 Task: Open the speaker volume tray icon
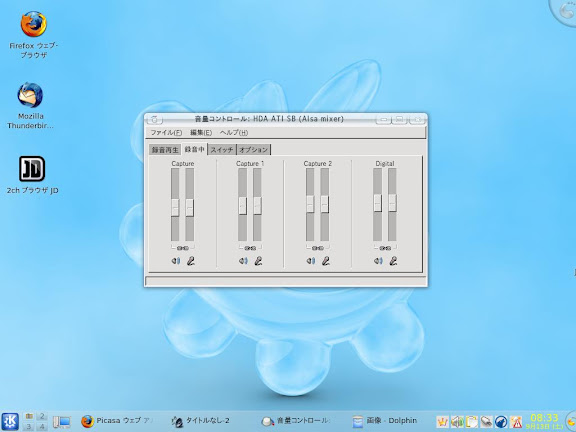pyautogui.click(x=457, y=422)
